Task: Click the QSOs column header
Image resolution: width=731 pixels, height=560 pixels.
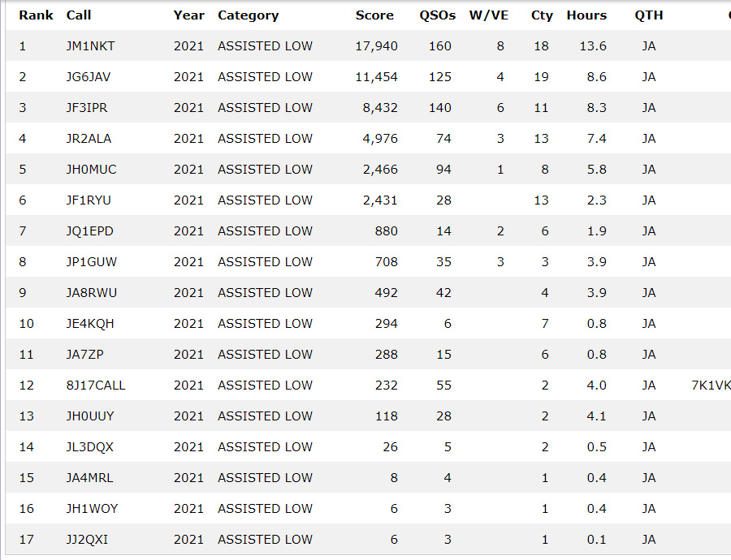Action: pyautogui.click(x=437, y=15)
